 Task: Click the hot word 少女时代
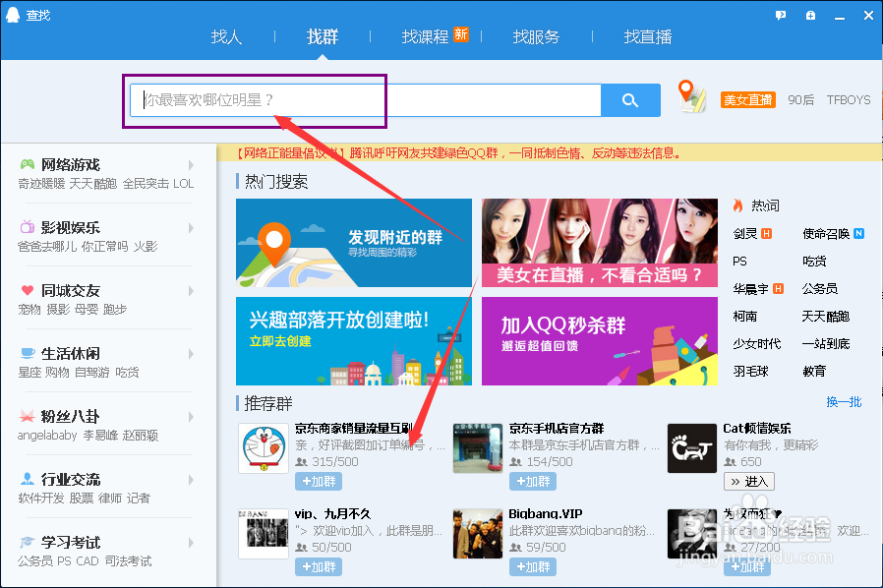coord(757,344)
